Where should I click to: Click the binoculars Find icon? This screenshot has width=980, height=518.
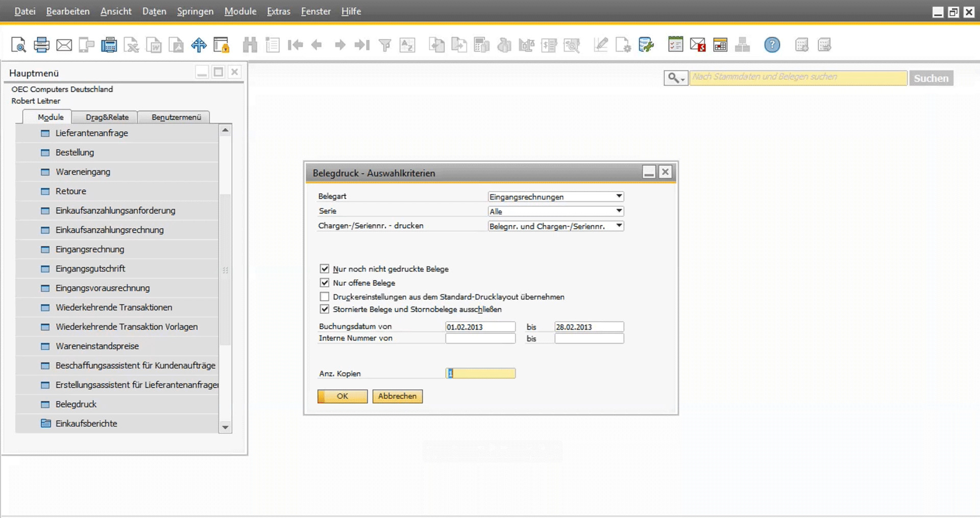(250, 45)
